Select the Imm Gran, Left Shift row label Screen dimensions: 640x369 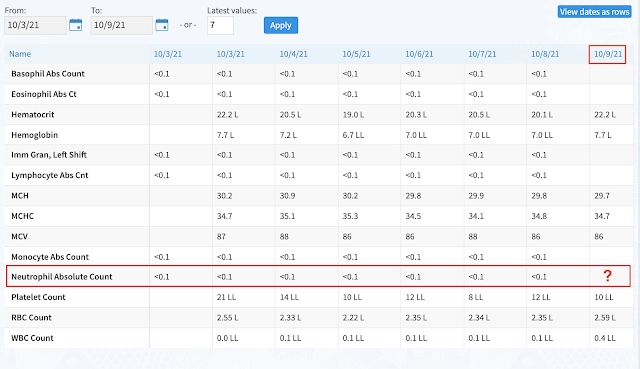pos(49,155)
